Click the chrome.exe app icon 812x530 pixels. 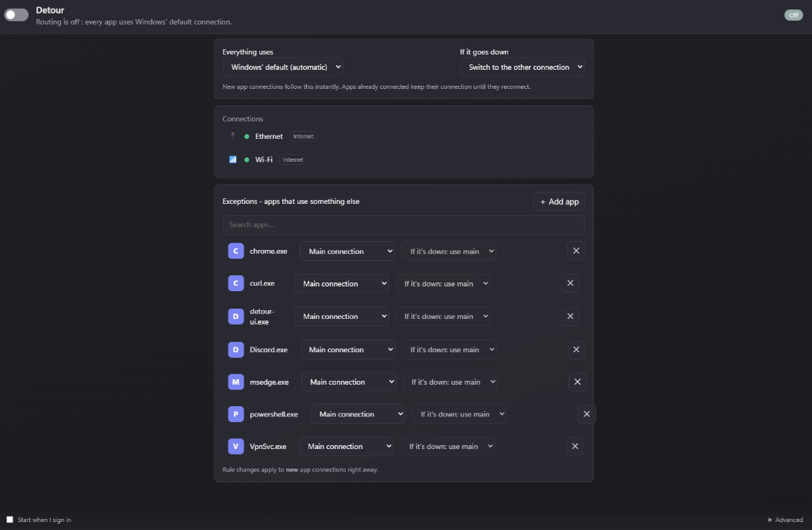pyautogui.click(x=236, y=252)
